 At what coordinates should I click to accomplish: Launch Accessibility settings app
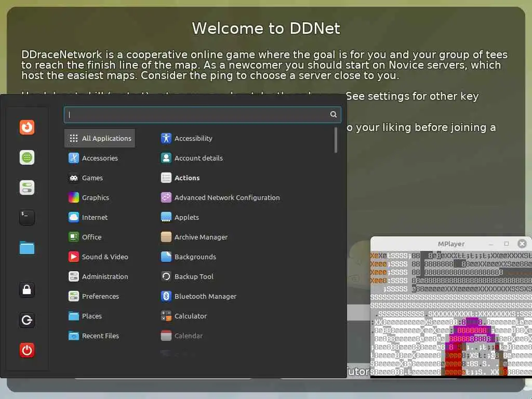point(244,138)
